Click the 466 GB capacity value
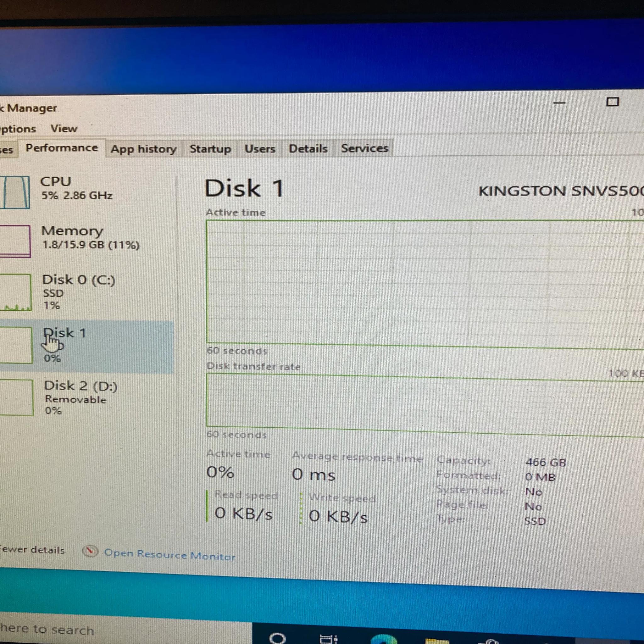This screenshot has width=644, height=644. [x=546, y=462]
